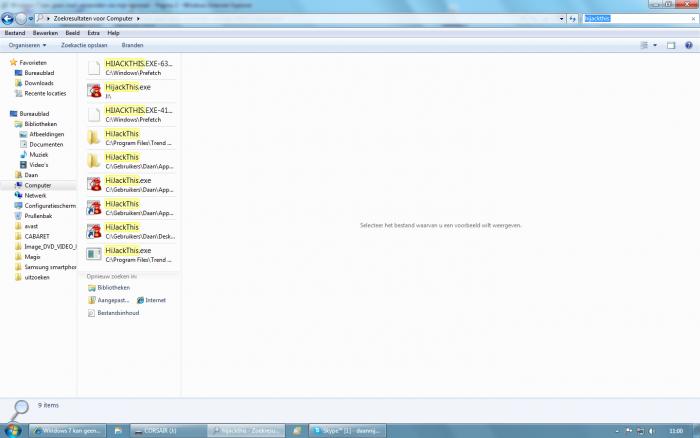Click the Branden toolbar button

click(132, 45)
